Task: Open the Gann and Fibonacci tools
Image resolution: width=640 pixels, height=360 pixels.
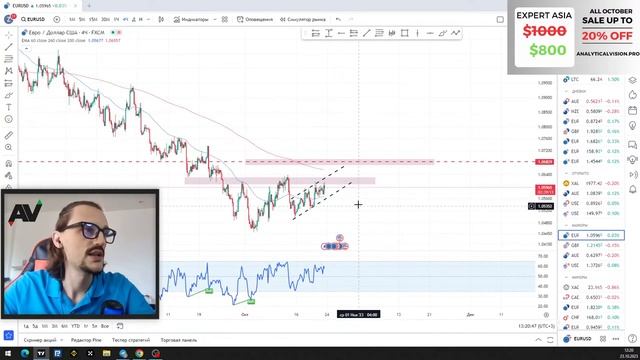Action: 9,59
